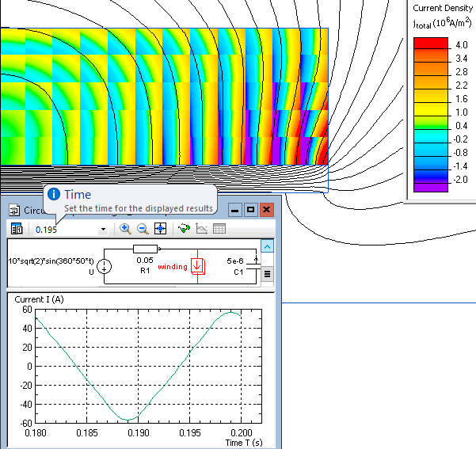Minimize the circuit window
Image resolution: width=476 pixels, height=449 pixels.
pyautogui.click(x=235, y=210)
